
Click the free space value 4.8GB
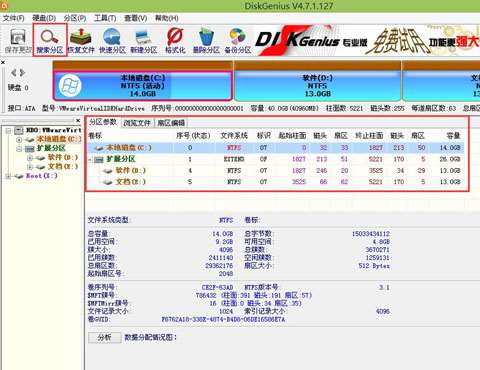(x=381, y=242)
